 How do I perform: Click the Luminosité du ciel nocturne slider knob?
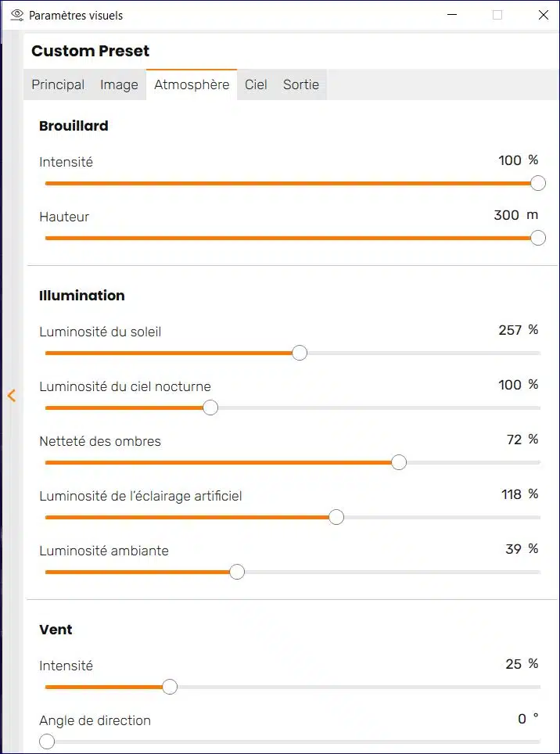(x=210, y=408)
